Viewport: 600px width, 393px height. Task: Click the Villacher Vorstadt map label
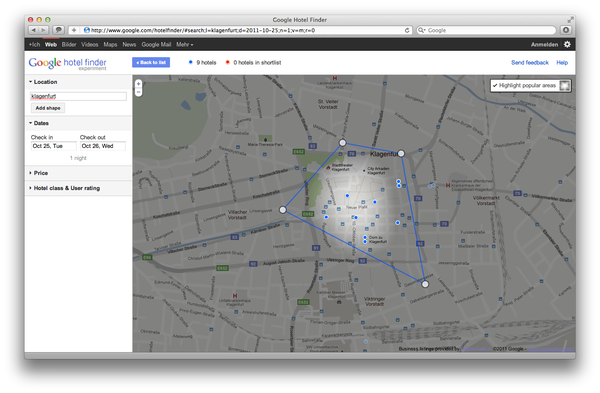coord(238,215)
